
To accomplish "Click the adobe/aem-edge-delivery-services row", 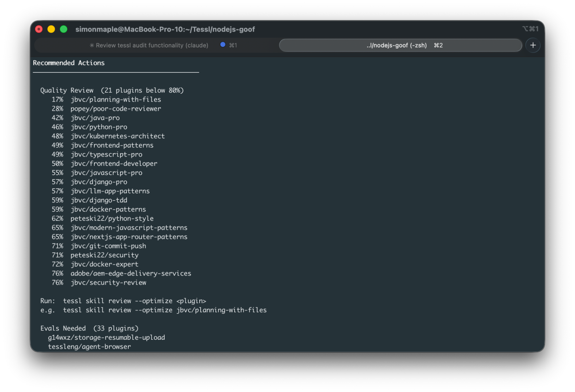I will pyautogui.click(x=121, y=273).
